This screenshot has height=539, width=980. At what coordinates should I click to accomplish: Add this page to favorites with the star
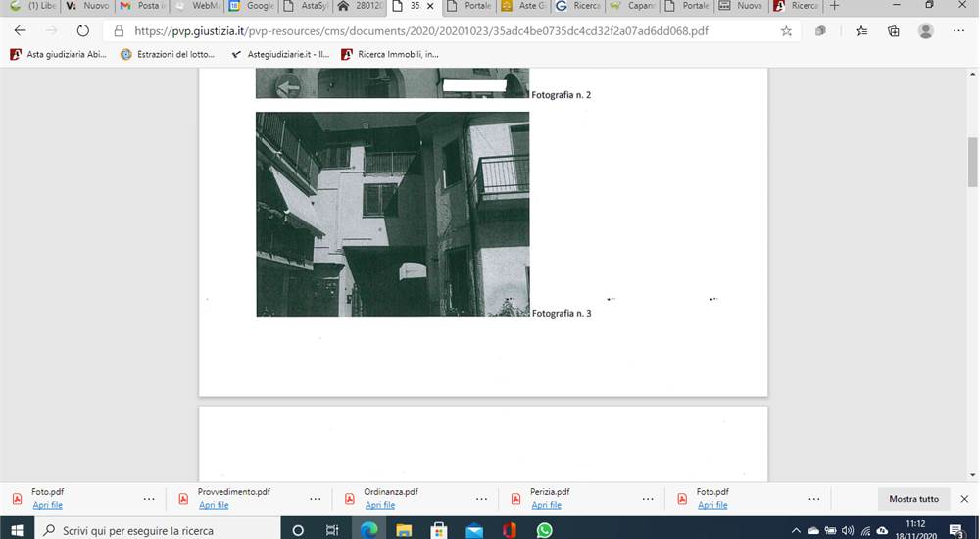coord(786,30)
